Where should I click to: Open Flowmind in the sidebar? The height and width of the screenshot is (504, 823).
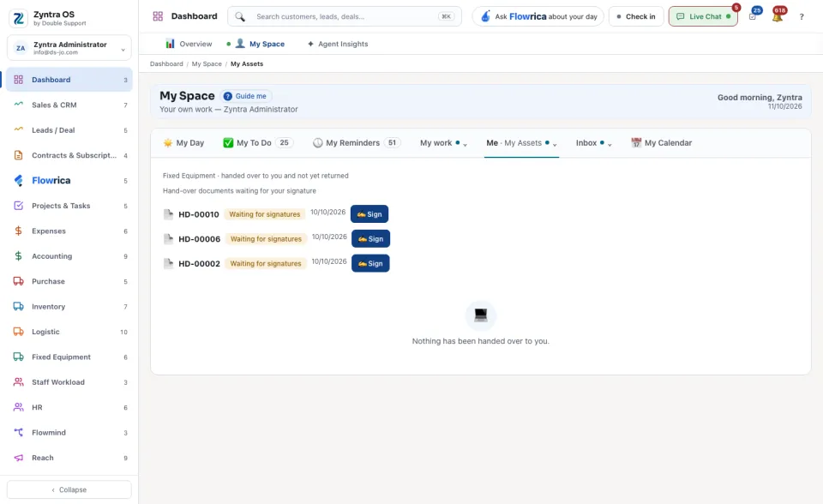(69, 433)
